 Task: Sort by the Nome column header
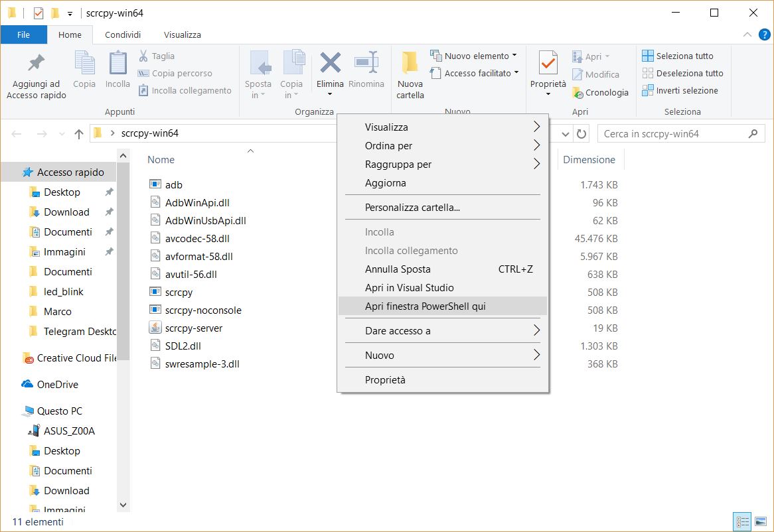coord(161,160)
